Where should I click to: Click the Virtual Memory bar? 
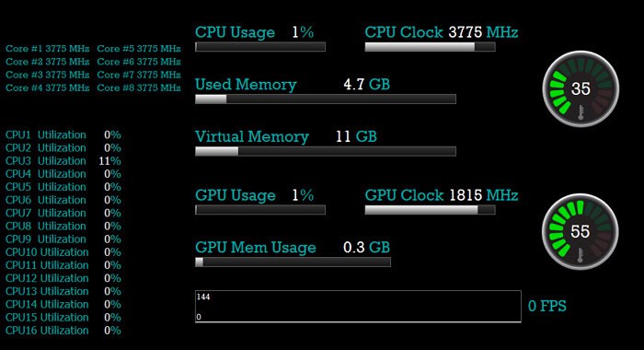[x=326, y=151]
